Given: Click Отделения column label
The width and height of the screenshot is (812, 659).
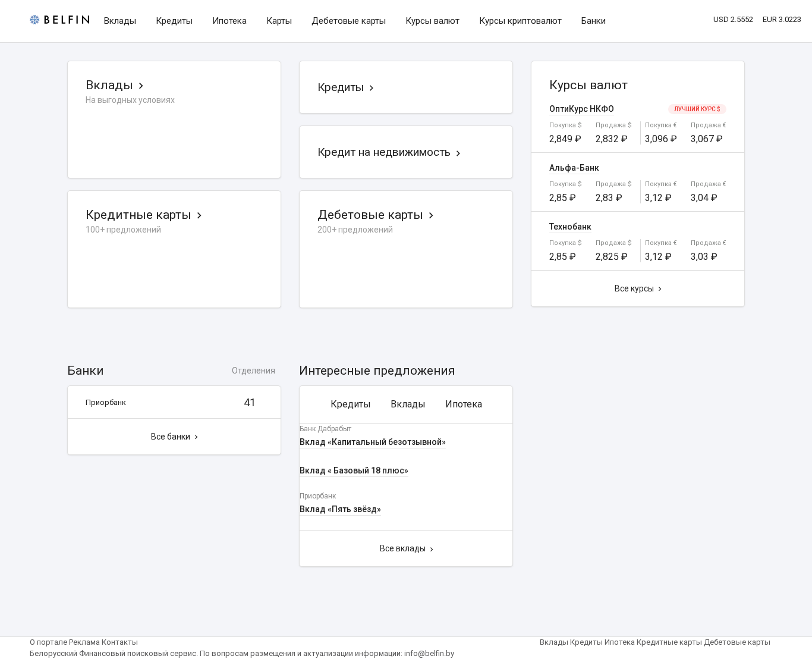Looking at the screenshot, I should point(253,371).
